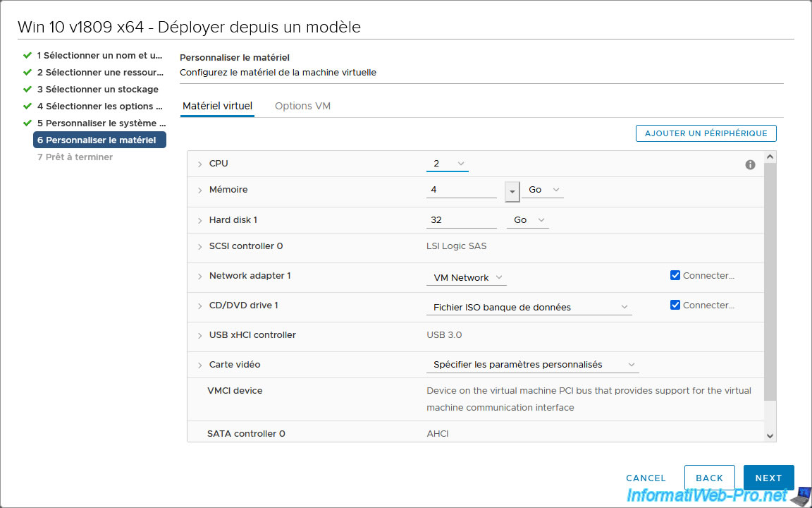
Task: Select step 6 Personnaliser le matériel
Action: (99, 140)
